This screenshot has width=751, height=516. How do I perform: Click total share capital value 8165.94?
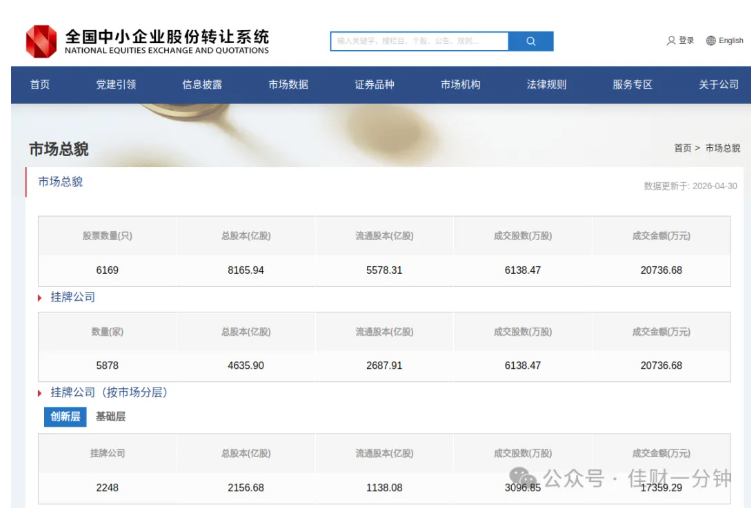tap(246, 270)
